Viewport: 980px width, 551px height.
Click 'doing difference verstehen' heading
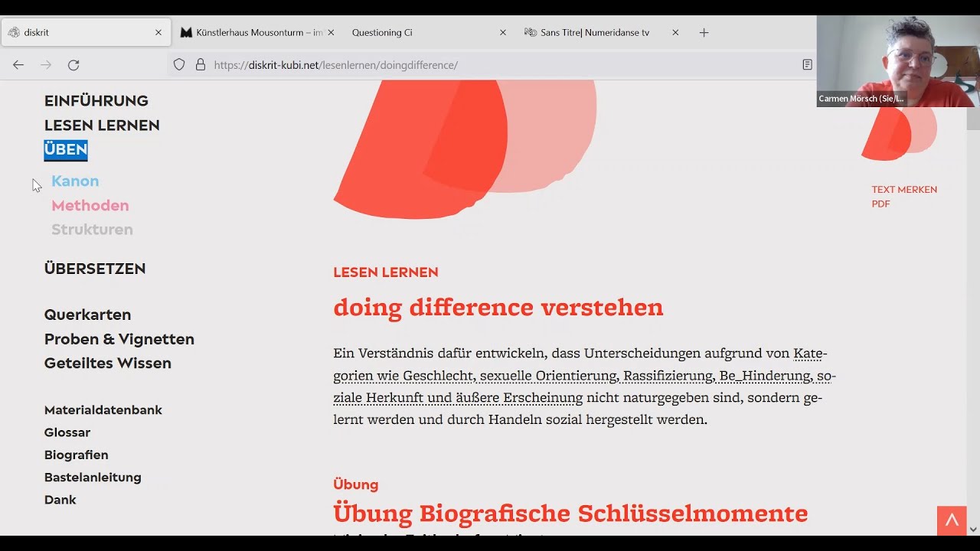coord(498,308)
